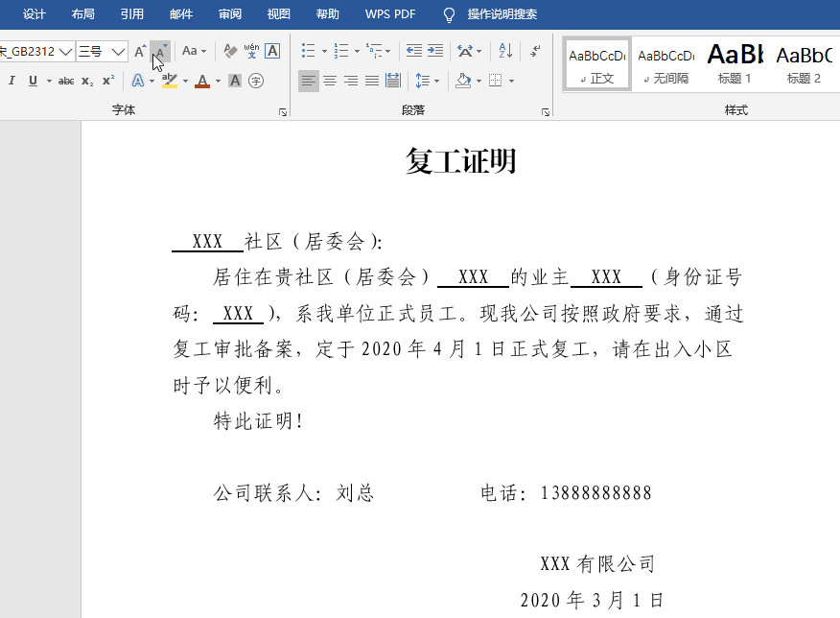Apply paragraph shading paint bucket
Screen dimensions: 840x618
pyautogui.click(x=463, y=81)
